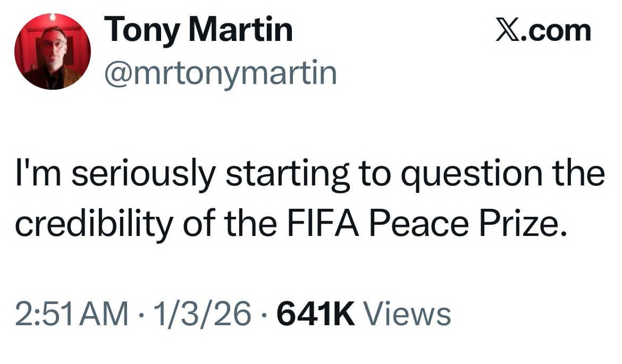This screenshot has height=364, width=622.
Task: Click the X.com source label
Action: (543, 30)
